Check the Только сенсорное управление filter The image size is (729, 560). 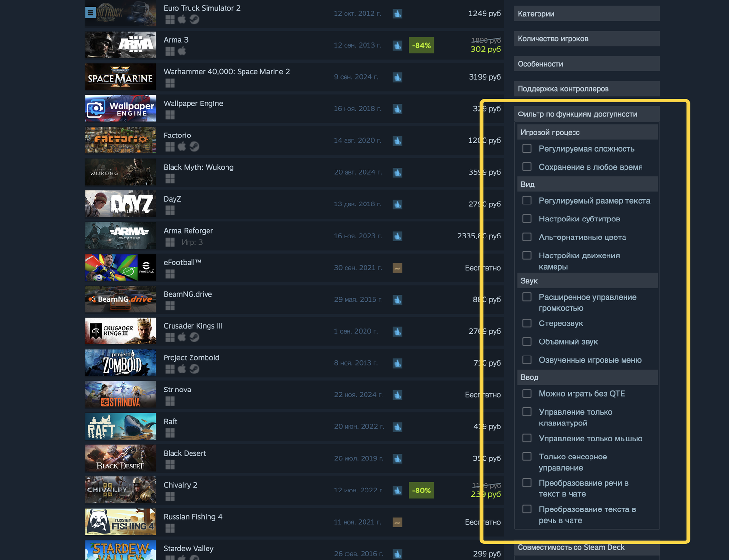click(x=527, y=457)
